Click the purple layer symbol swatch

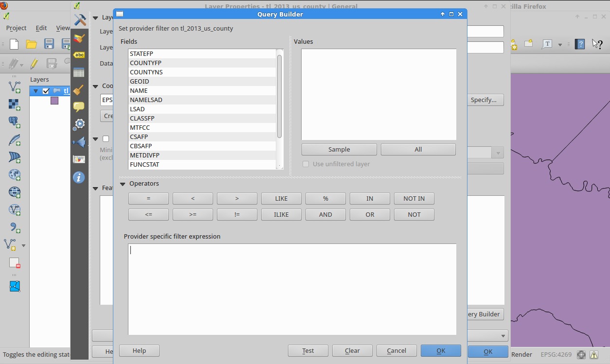54,101
